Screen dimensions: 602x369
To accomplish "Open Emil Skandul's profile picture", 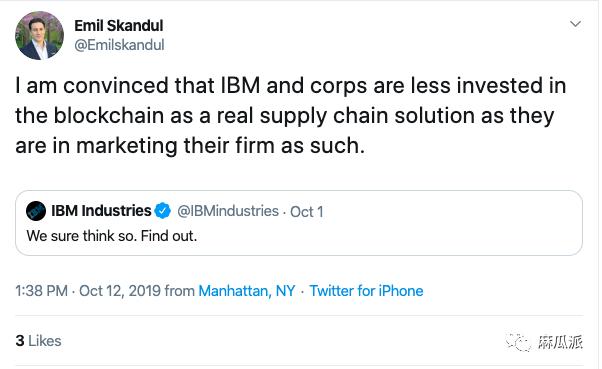I will (x=39, y=35).
